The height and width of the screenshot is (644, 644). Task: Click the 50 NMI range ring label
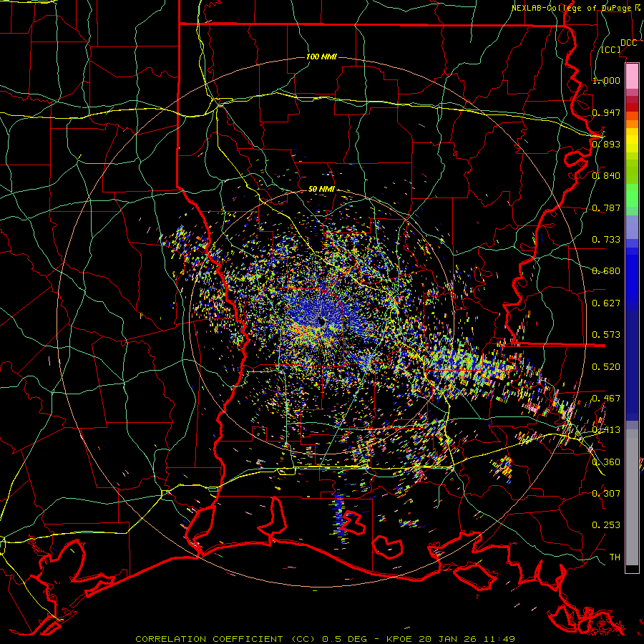click(x=321, y=190)
